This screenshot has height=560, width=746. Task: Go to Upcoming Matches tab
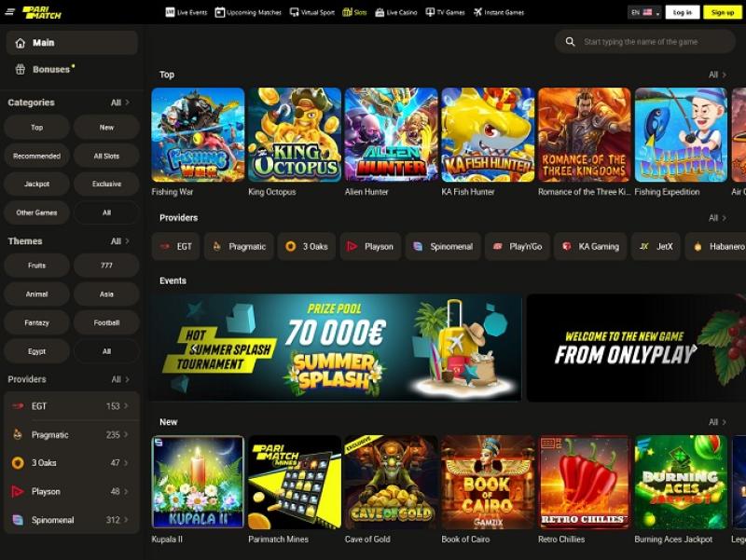point(248,12)
